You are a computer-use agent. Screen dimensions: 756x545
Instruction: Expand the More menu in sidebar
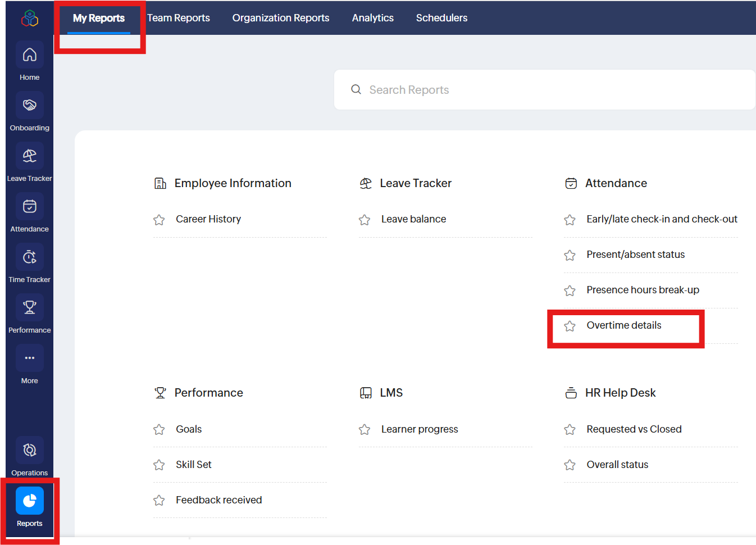point(29,358)
